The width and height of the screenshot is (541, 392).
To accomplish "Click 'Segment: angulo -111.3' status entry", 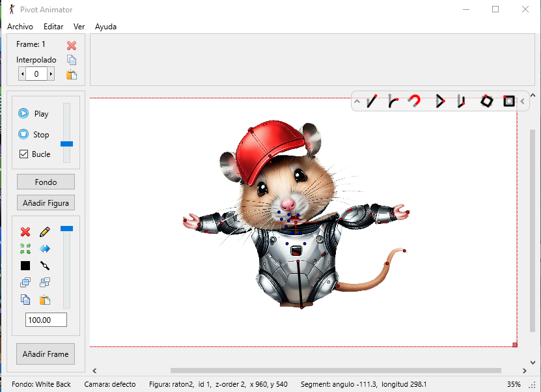I will click(364, 384).
